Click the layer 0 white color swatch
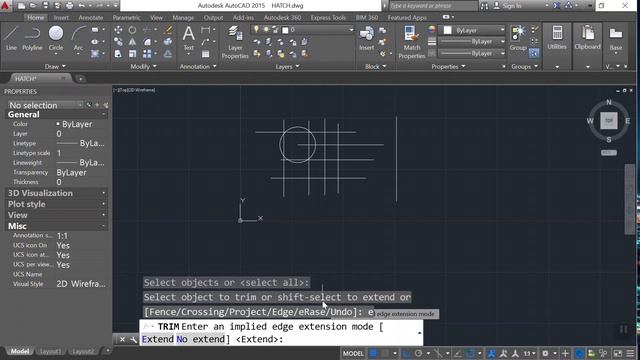 coord(285,30)
